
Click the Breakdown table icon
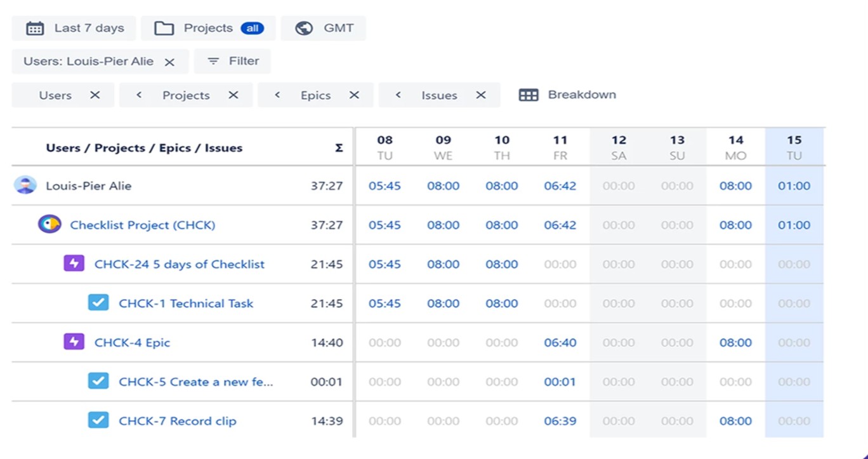[528, 95]
